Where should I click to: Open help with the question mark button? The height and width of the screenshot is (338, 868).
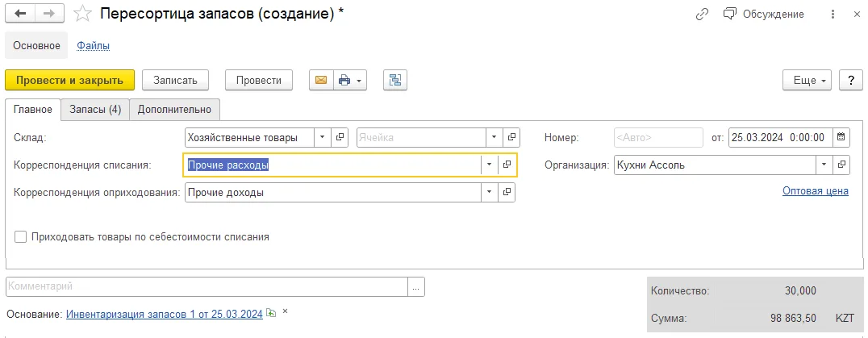tap(851, 80)
